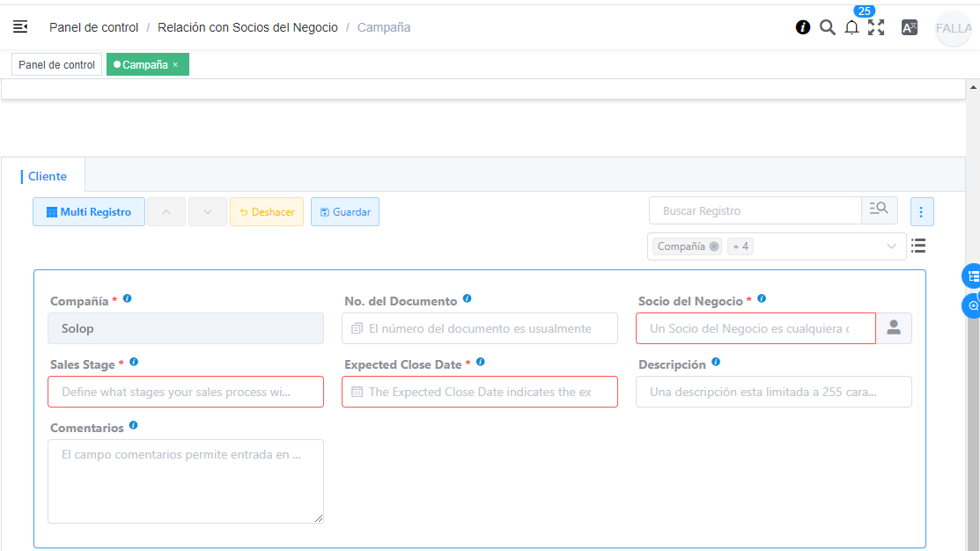Toggle the hamburger menu collapse icon

[20, 27]
